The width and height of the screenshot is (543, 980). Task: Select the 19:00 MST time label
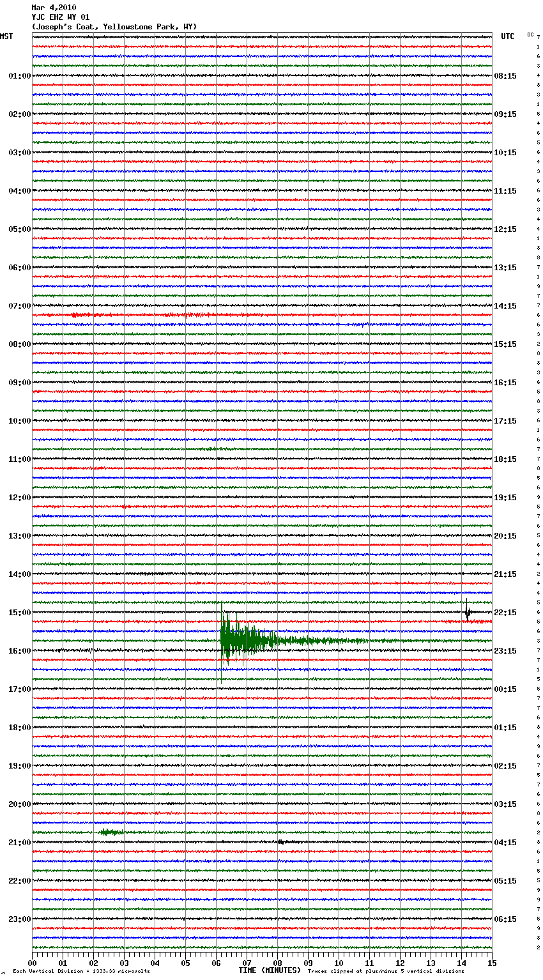(x=20, y=766)
